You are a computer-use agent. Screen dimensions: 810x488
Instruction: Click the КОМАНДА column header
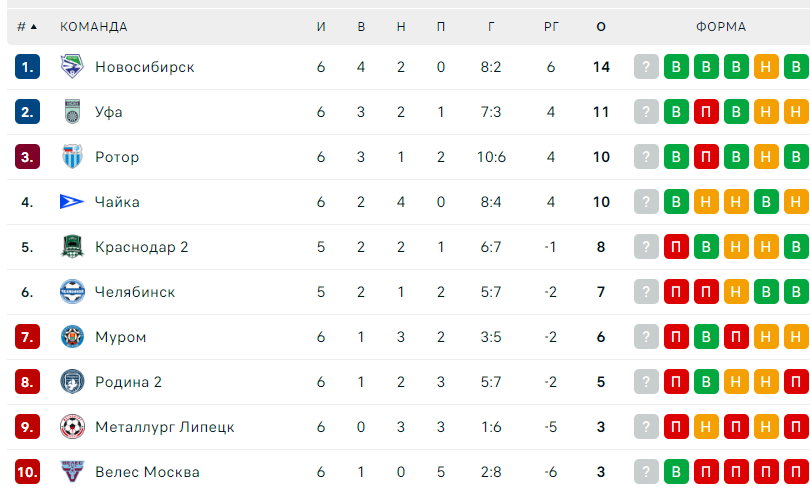tap(94, 26)
